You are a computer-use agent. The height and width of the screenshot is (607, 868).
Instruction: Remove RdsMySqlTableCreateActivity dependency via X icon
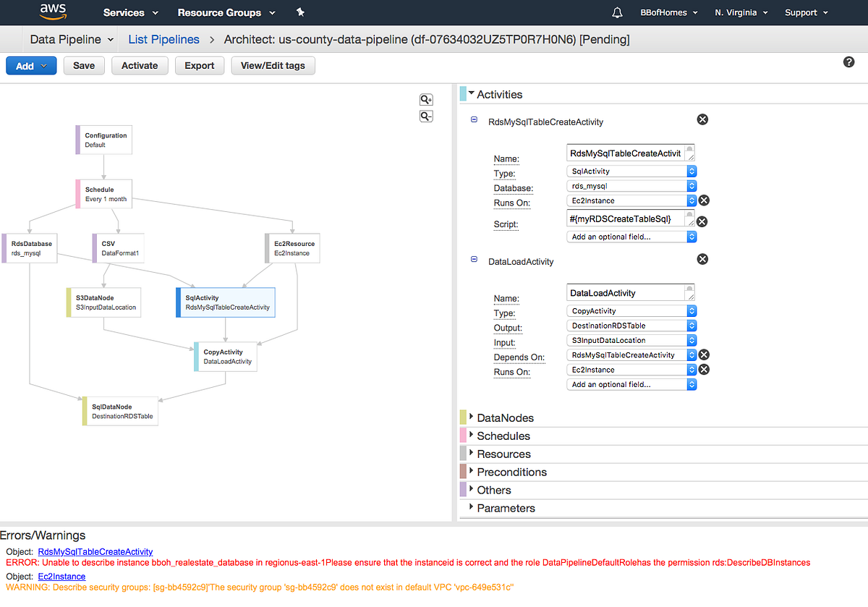[x=702, y=355]
